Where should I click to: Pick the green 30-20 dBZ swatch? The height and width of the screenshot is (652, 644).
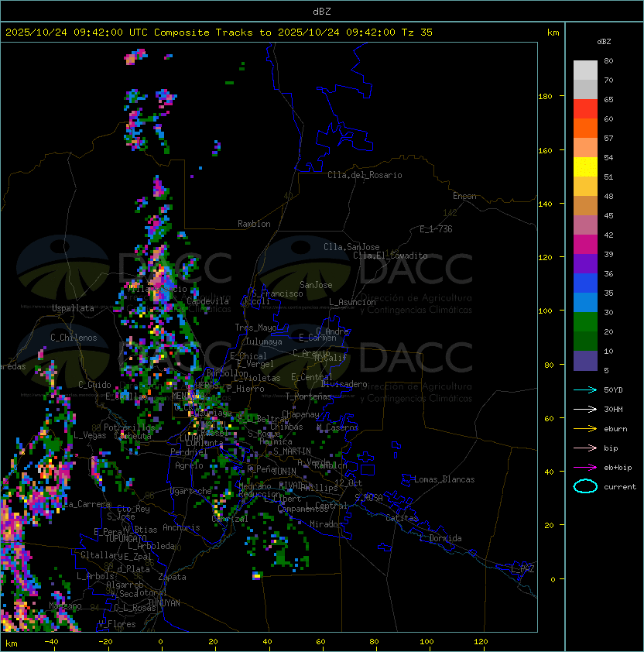[x=585, y=322]
